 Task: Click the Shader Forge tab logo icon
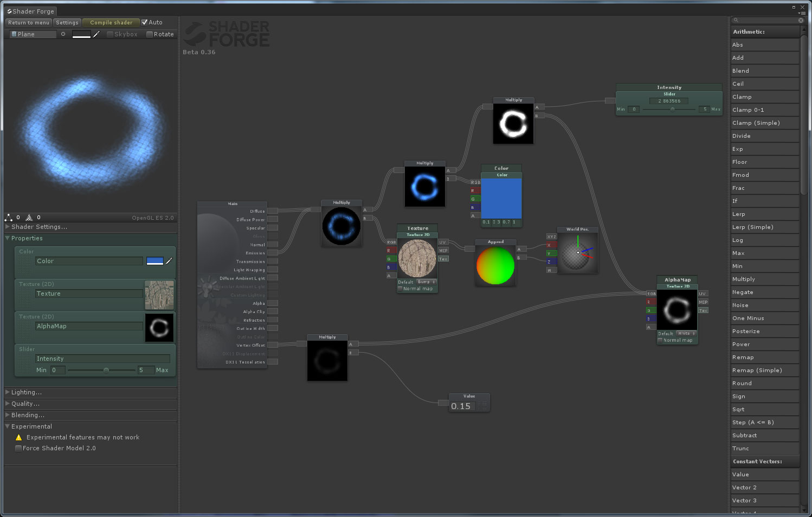(x=9, y=11)
